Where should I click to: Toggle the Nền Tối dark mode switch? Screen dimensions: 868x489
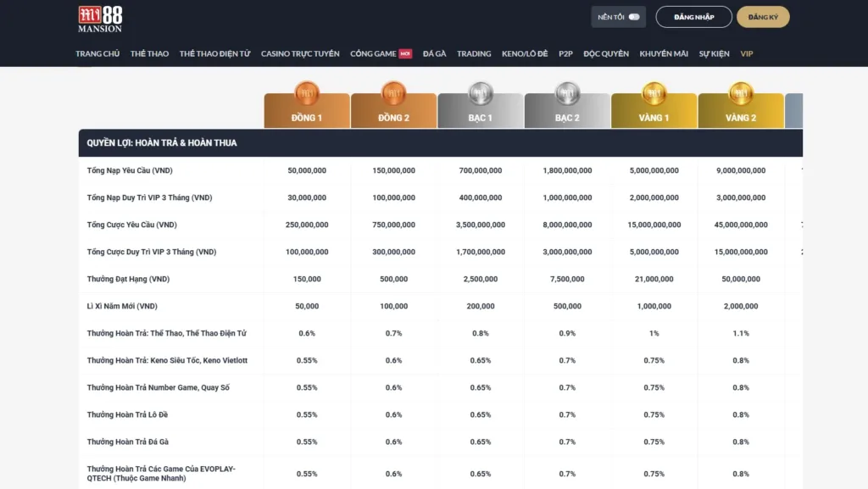pyautogui.click(x=633, y=17)
